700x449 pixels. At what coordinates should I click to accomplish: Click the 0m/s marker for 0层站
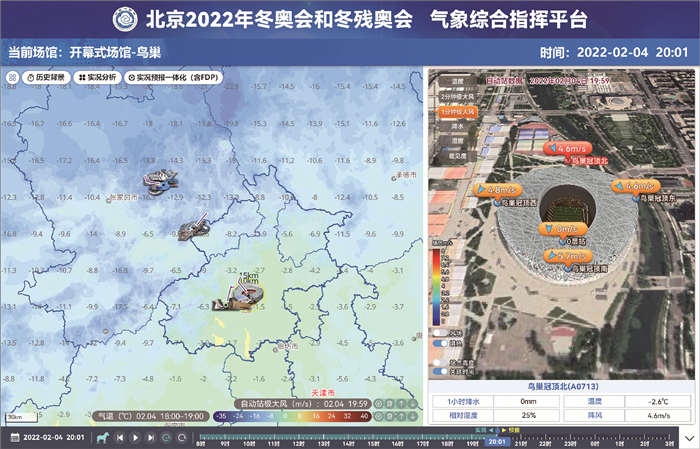[563, 229]
